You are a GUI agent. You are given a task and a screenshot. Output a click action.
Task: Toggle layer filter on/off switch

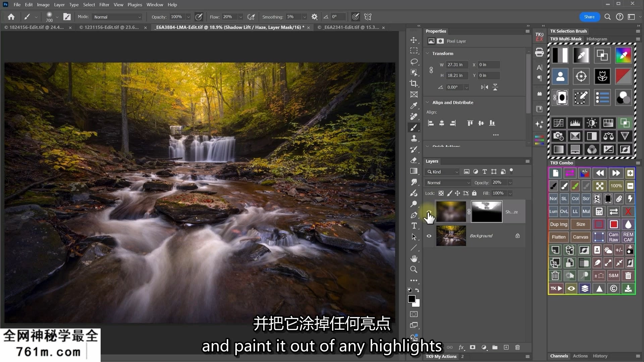click(x=511, y=171)
